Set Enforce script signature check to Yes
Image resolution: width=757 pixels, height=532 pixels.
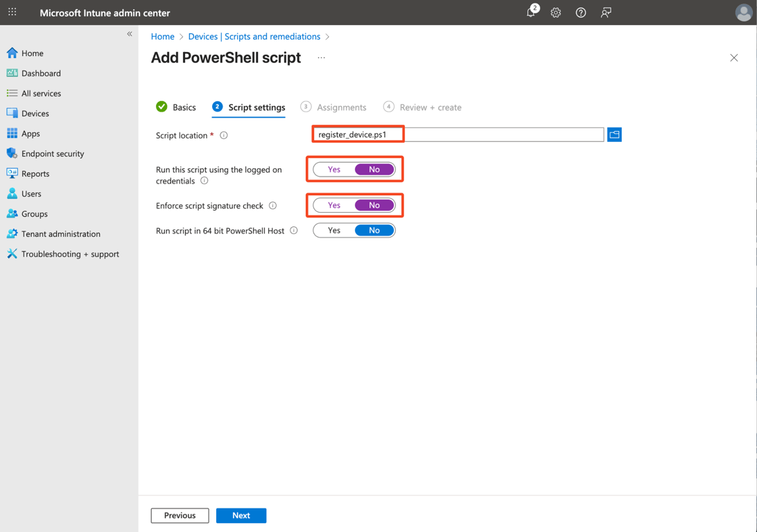click(334, 206)
